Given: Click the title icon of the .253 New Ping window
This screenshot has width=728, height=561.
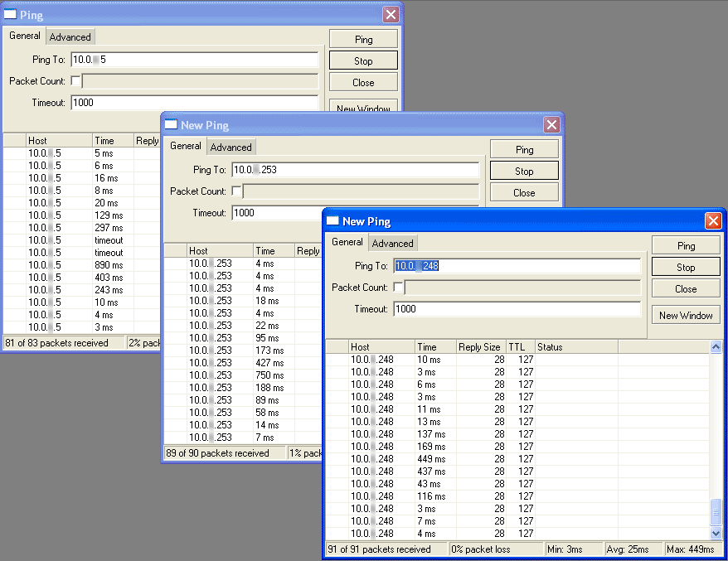Looking at the screenshot, I should (x=172, y=125).
